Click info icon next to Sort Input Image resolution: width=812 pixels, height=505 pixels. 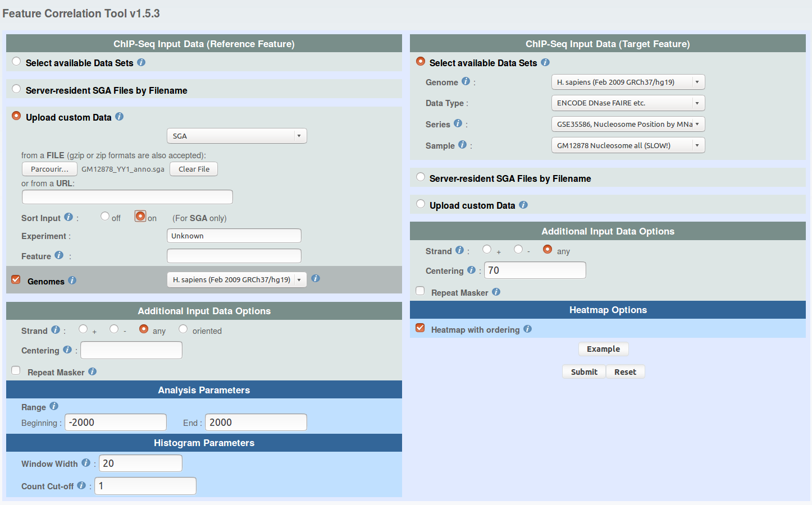click(69, 217)
